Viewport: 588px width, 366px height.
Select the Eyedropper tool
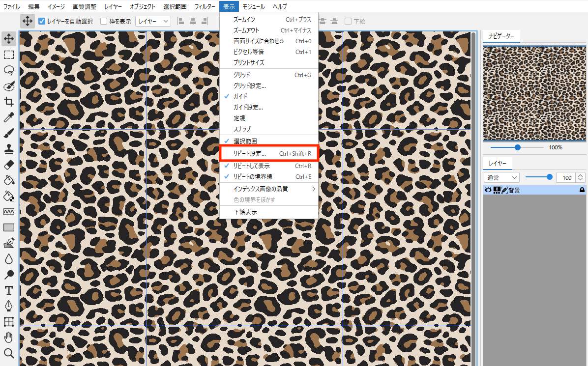click(x=8, y=117)
